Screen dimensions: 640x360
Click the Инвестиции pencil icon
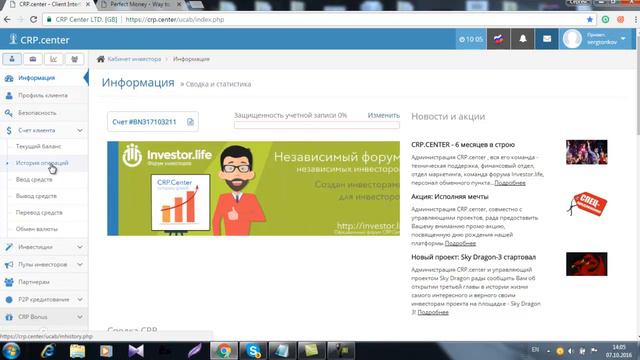(9, 247)
